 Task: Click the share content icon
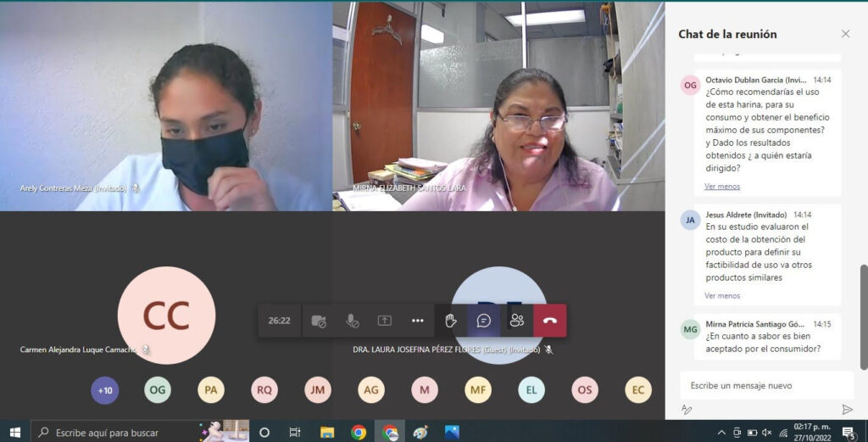(x=384, y=321)
